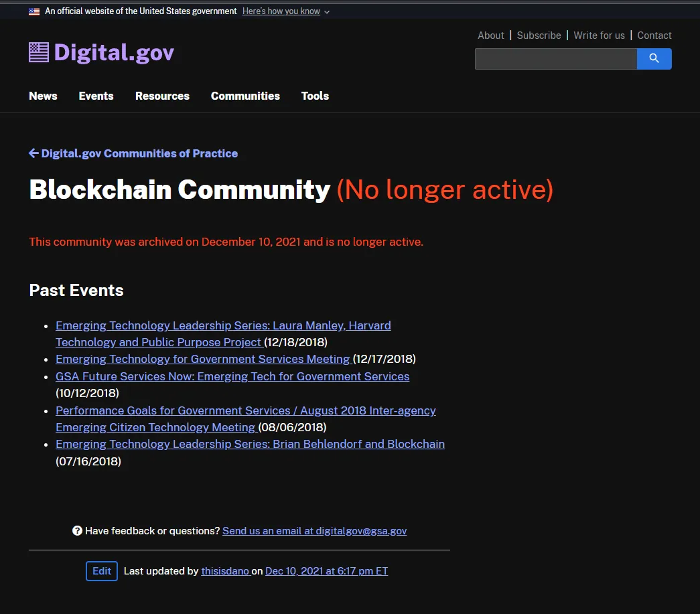Click the Edit button
Viewport: 700px width, 614px height.
point(102,570)
